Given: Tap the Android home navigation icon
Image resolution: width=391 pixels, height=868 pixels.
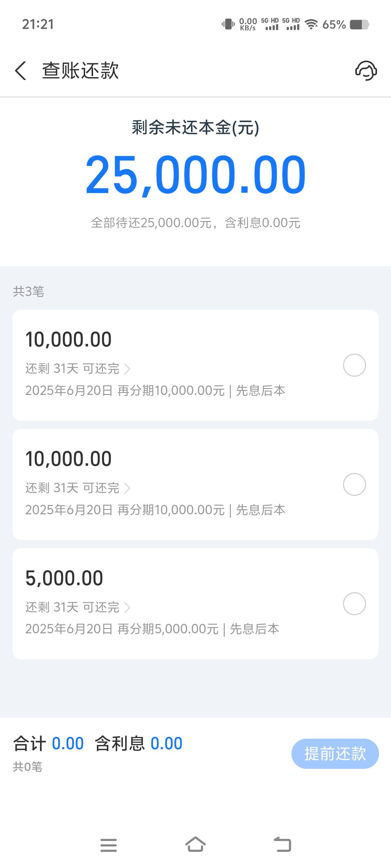Looking at the screenshot, I should (195, 844).
